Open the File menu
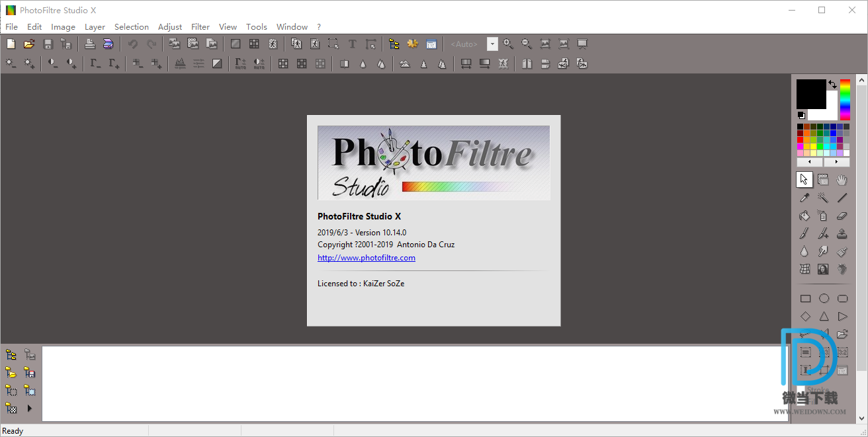The image size is (868, 437). [11, 27]
